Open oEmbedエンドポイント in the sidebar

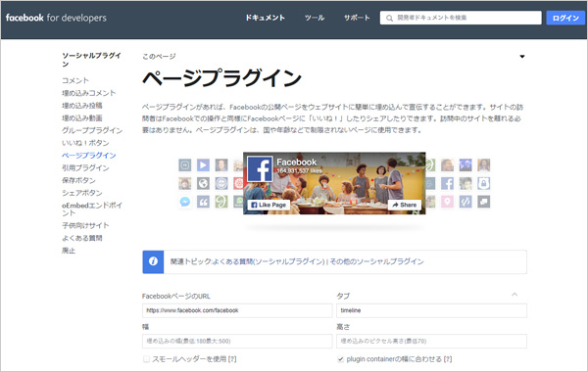pyautogui.click(x=92, y=209)
